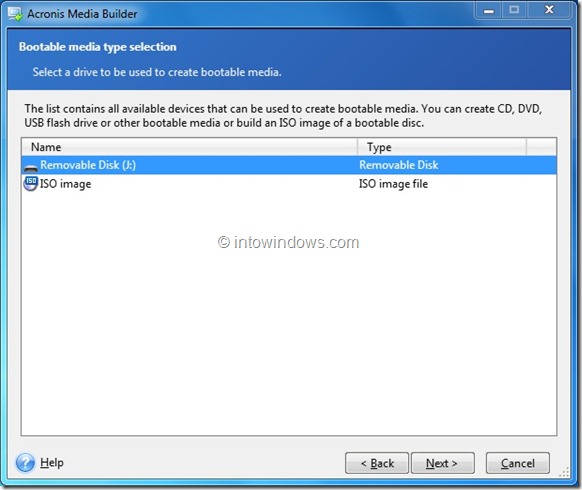Click the Removable Disk drive icon
Viewport: 582px width, 490px height.
pyautogui.click(x=31, y=169)
